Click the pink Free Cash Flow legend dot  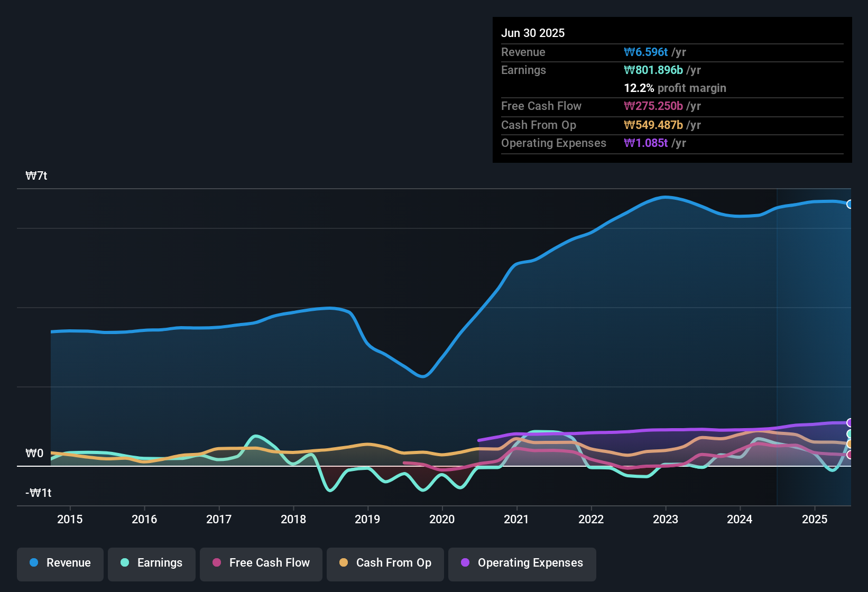[216, 563]
